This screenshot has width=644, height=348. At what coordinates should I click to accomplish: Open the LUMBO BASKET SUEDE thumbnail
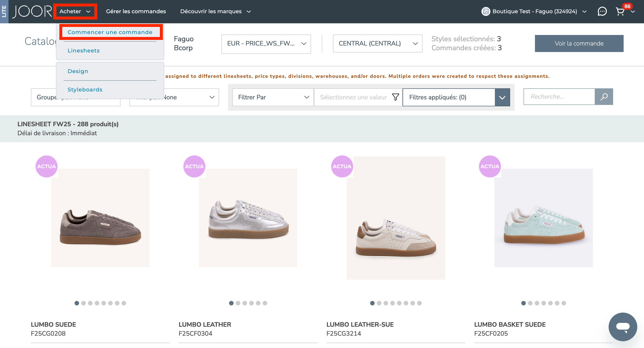point(543,218)
